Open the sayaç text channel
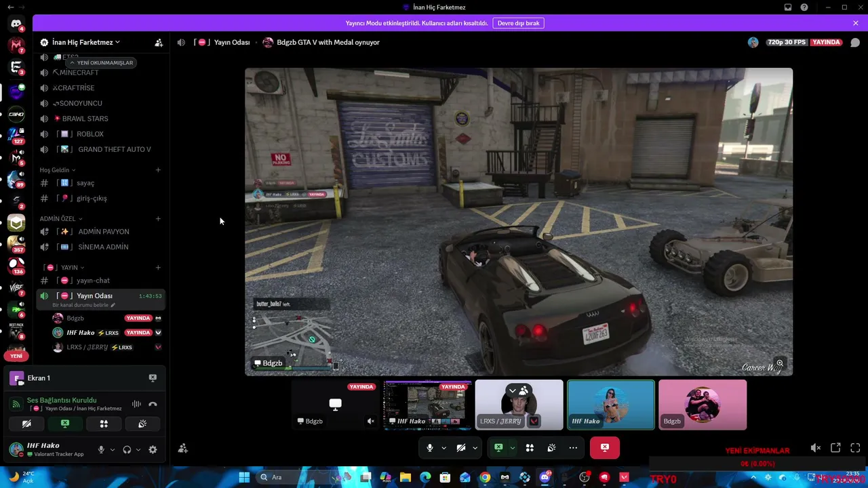868x488 pixels. (x=100, y=183)
